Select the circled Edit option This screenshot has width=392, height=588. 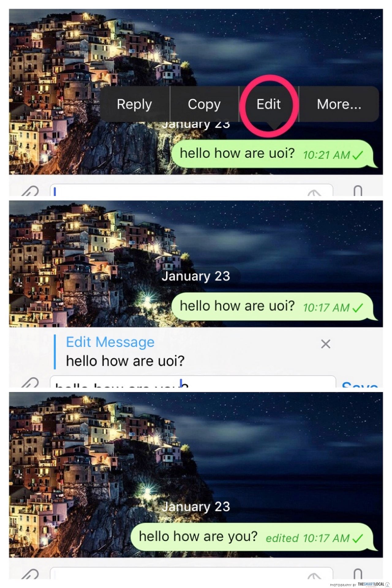[x=269, y=104]
